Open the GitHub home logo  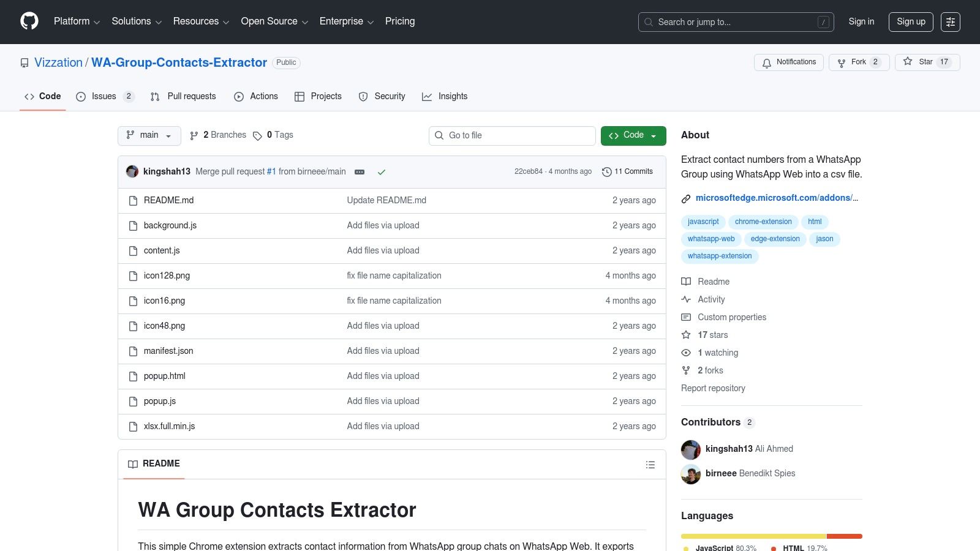[29, 21]
